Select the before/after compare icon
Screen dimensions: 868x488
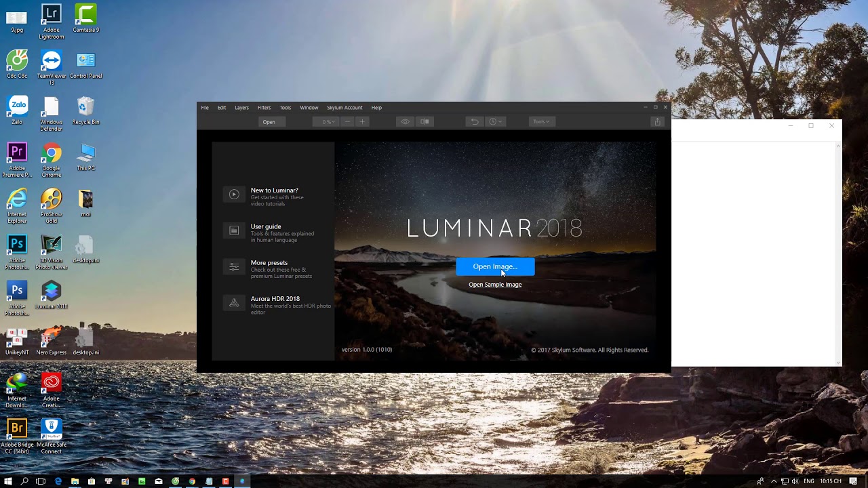(425, 121)
